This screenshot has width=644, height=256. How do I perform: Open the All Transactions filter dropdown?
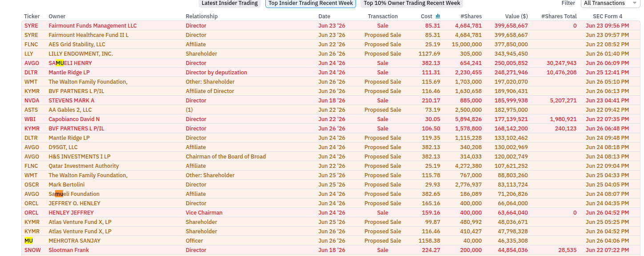[x=611, y=3]
